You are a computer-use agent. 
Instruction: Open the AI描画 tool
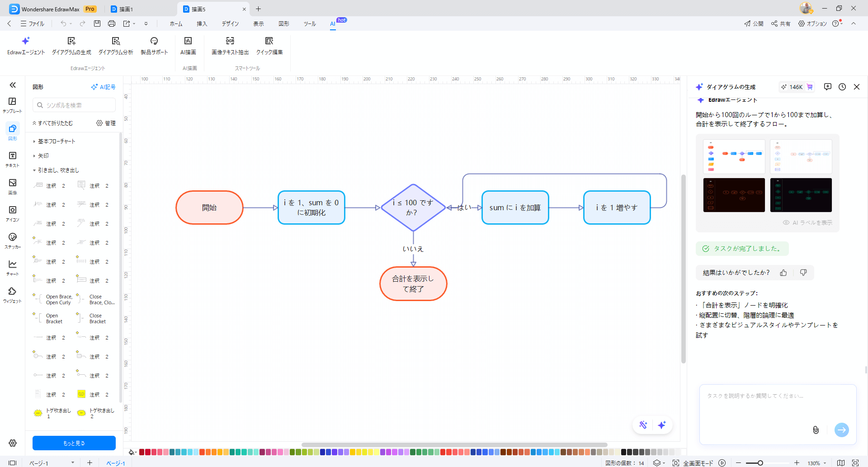point(188,45)
